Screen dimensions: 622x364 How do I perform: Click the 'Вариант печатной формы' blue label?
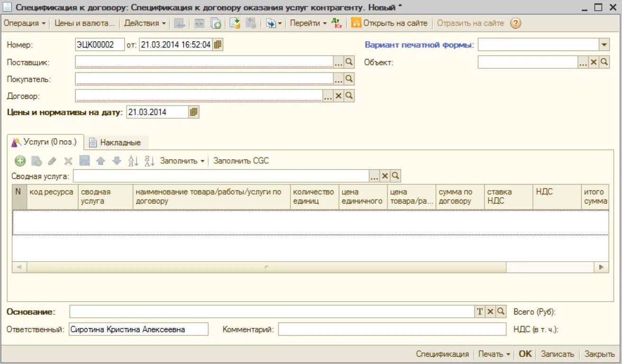click(x=419, y=45)
